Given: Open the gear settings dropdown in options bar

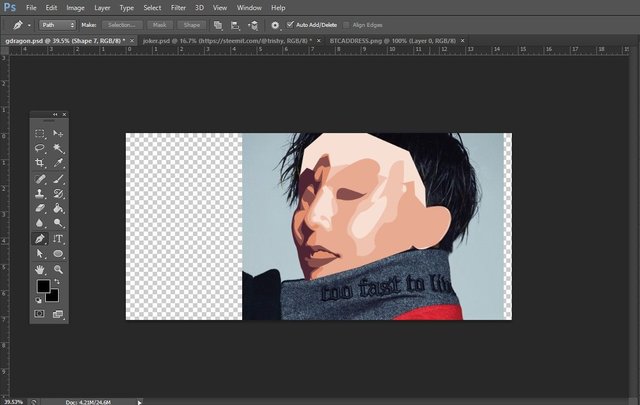Looking at the screenshot, I should pyautogui.click(x=275, y=23).
